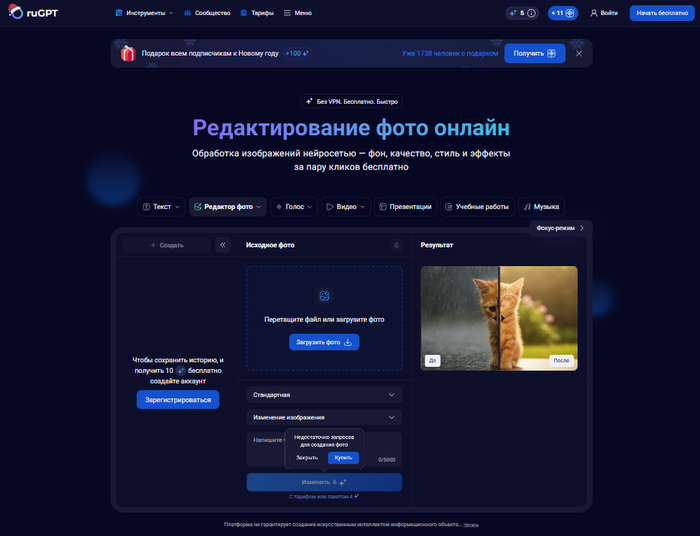The height and width of the screenshot is (536, 700).
Task: Collapse the history sidebar with double-chevron icon
Action: tap(223, 245)
